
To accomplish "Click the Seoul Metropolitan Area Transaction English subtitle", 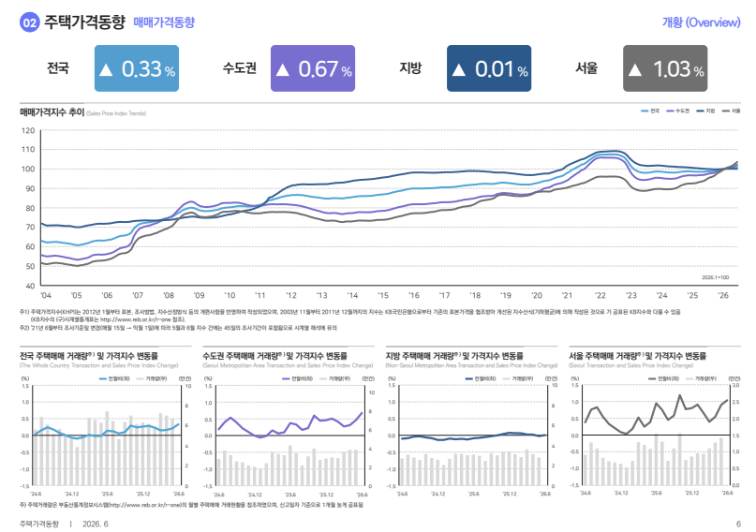I will pyautogui.click(x=288, y=365).
